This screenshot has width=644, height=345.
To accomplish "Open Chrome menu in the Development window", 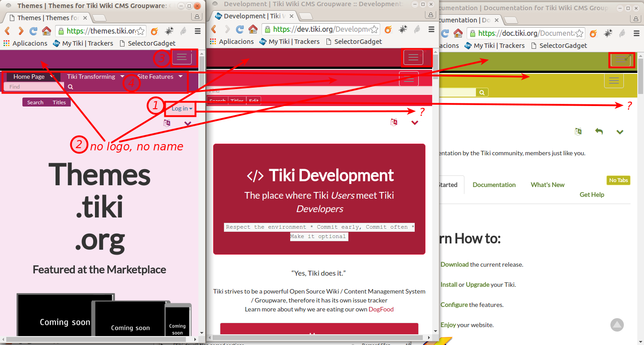I will point(431,29).
